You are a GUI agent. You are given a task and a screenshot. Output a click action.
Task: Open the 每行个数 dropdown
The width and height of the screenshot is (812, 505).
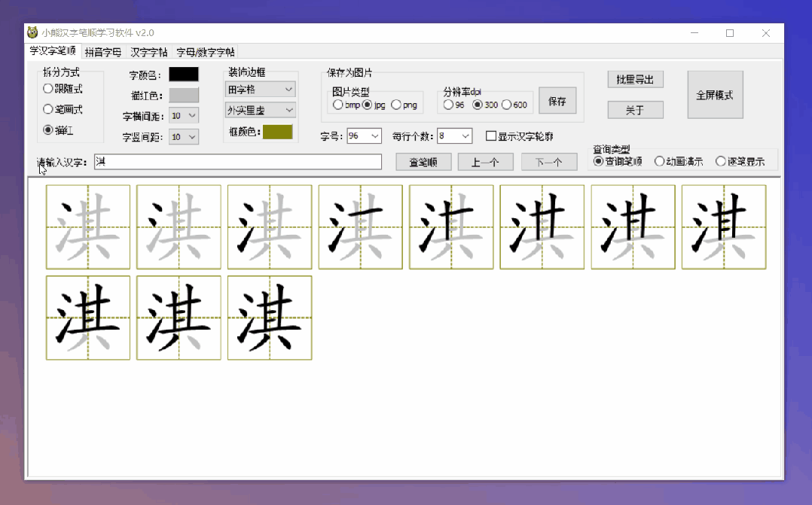click(454, 136)
